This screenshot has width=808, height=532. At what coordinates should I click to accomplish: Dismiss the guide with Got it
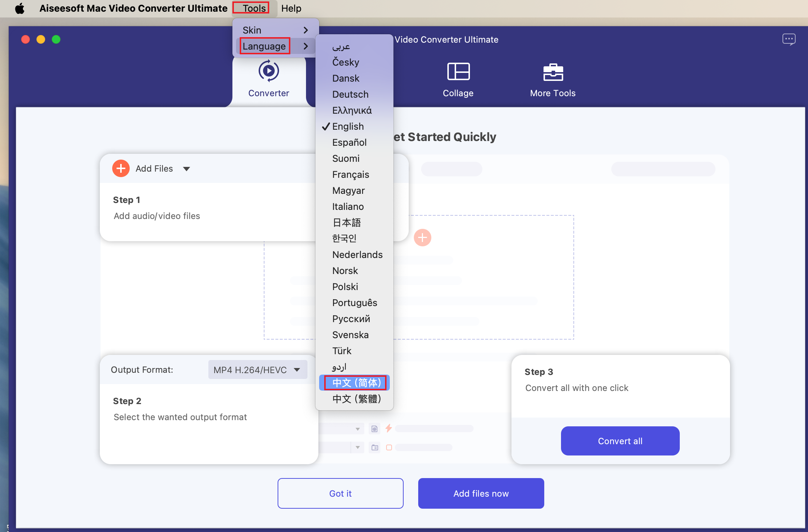pyautogui.click(x=340, y=493)
